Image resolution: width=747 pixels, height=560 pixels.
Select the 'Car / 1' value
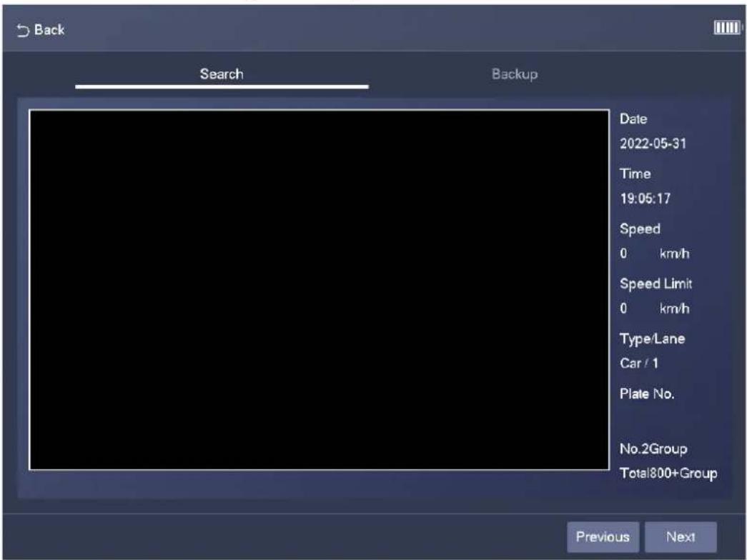639,364
